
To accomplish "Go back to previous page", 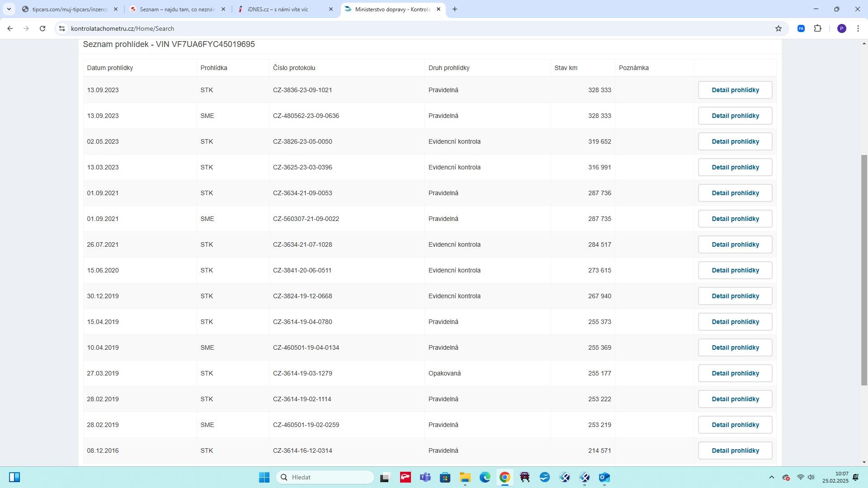I will (10, 28).
